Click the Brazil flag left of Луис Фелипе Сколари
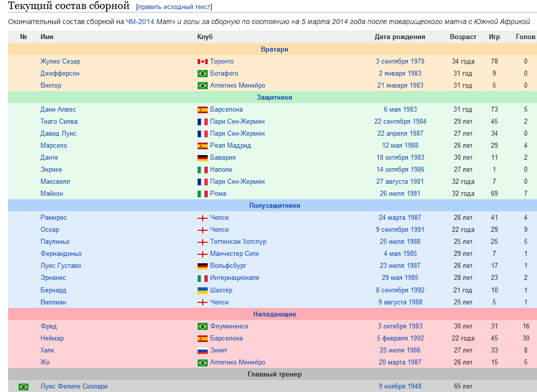Image resolution: width=537 pixels, height=392 pixels. (x=24, y=386)
